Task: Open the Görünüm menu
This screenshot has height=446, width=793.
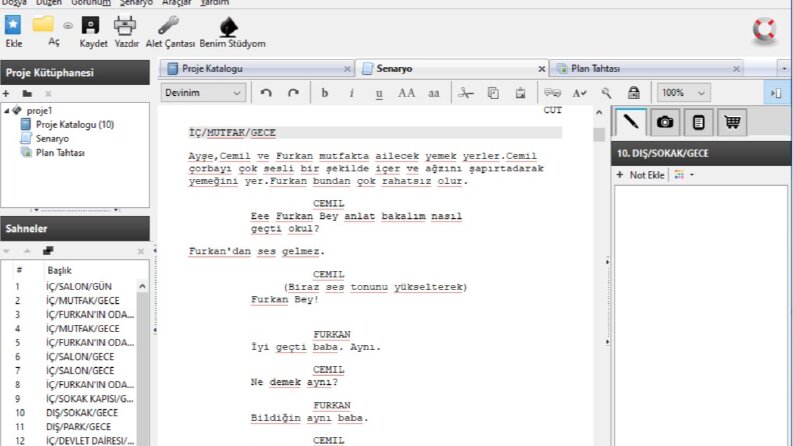Action: tap(91, 3)
